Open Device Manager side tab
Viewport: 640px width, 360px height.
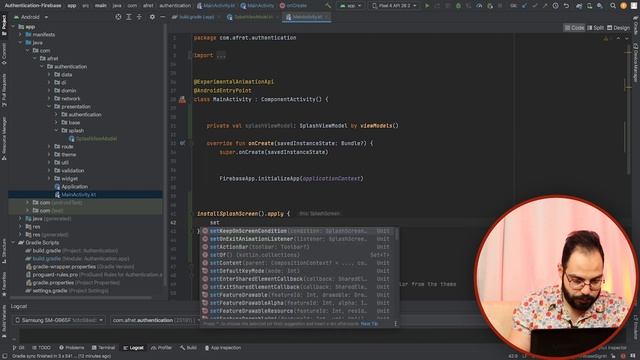pos(636,63)
